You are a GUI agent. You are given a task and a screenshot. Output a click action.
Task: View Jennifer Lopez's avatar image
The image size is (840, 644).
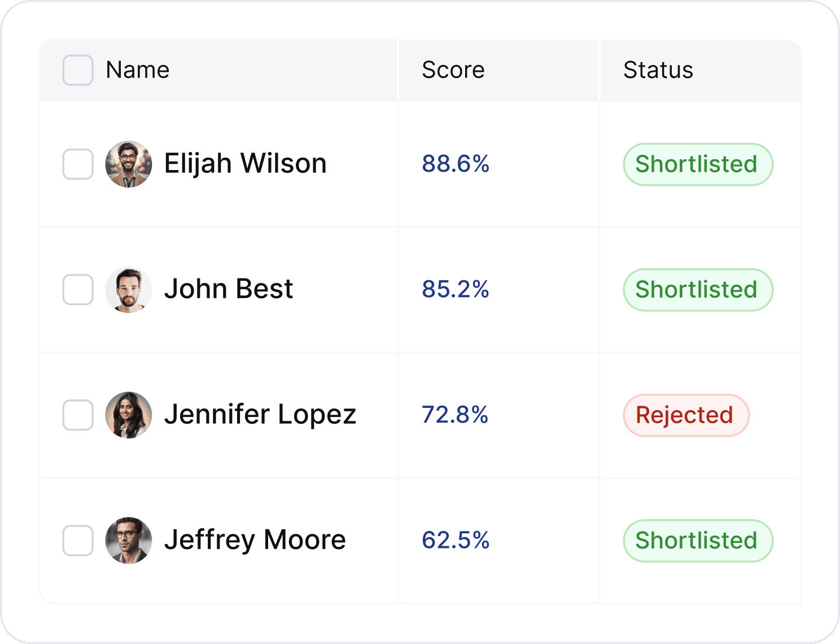129,415
